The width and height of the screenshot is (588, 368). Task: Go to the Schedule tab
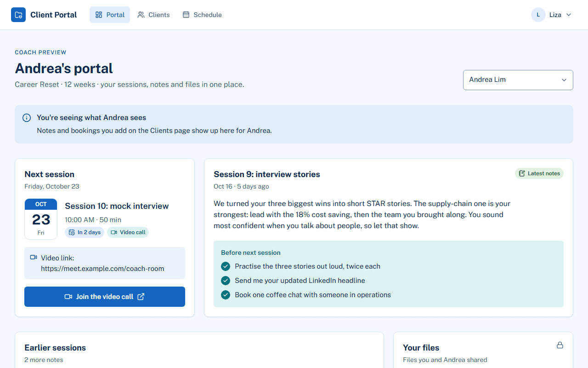tap(202, 15)
